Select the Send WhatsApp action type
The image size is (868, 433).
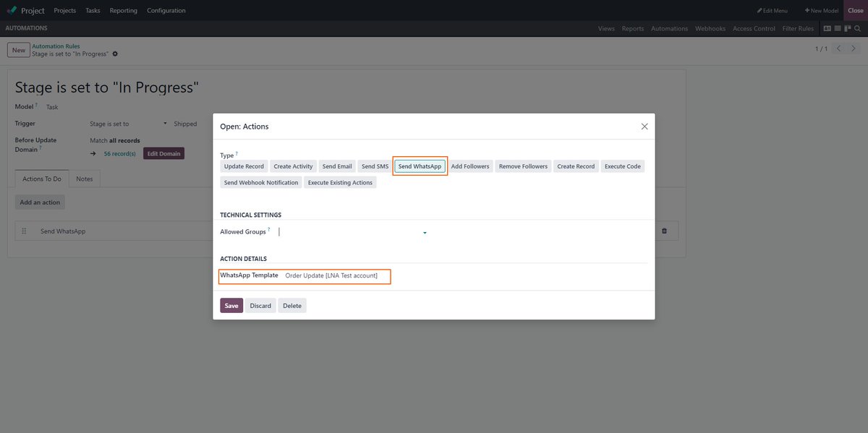[420, 166]
